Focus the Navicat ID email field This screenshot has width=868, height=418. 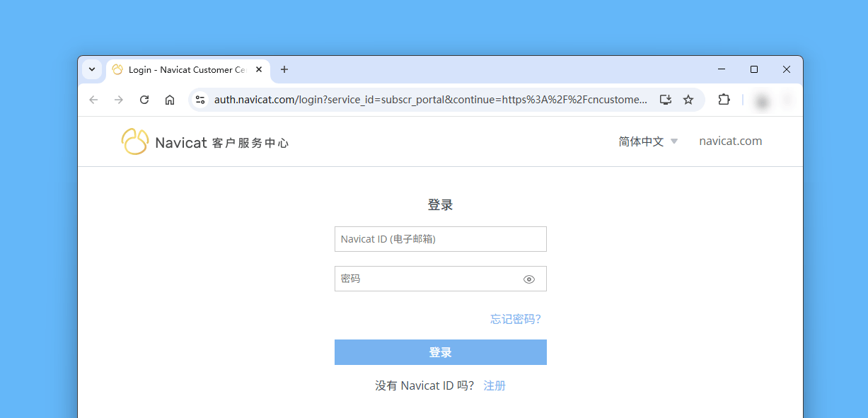coord(440,239)
